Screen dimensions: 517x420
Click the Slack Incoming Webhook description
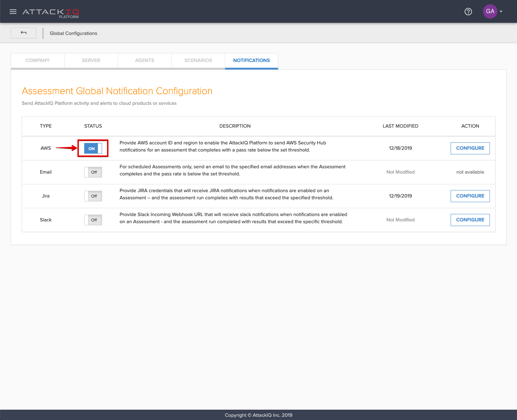(233, 218)
